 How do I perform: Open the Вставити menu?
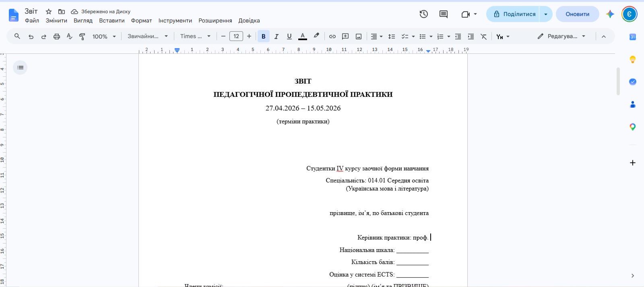coord(112,20)
